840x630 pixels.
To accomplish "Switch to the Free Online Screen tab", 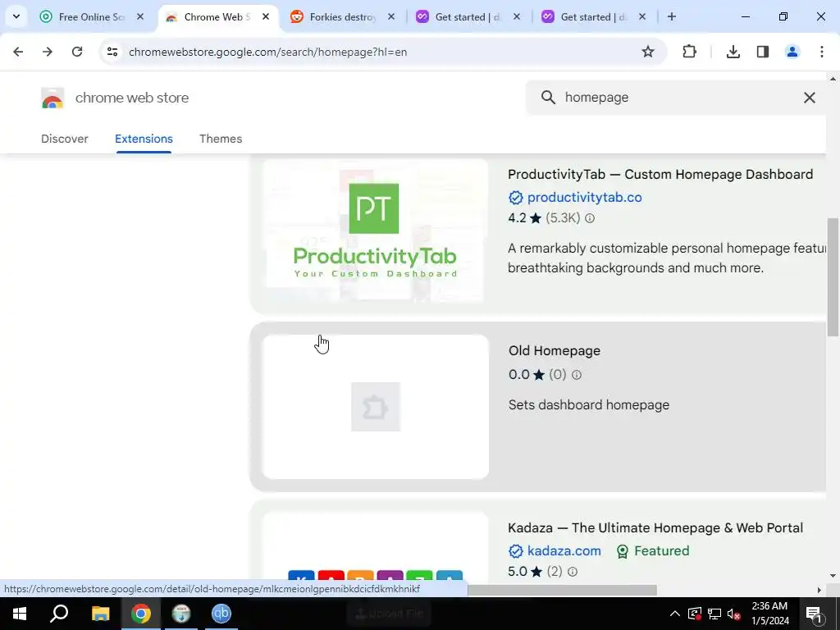I will click(x=92, y=17).
